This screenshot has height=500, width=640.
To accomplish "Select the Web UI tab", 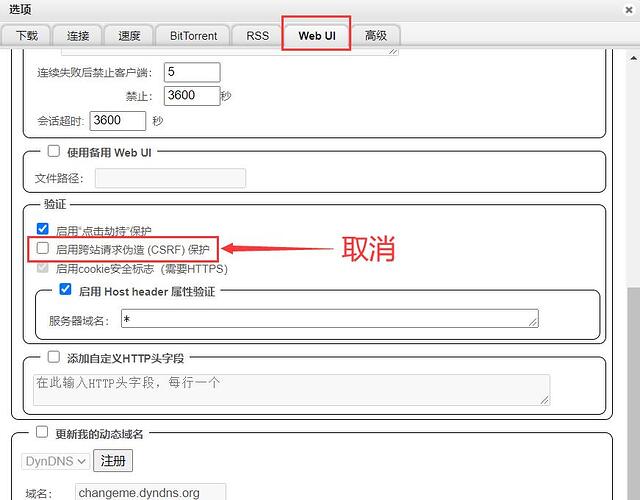I will (x=317, y=36).
